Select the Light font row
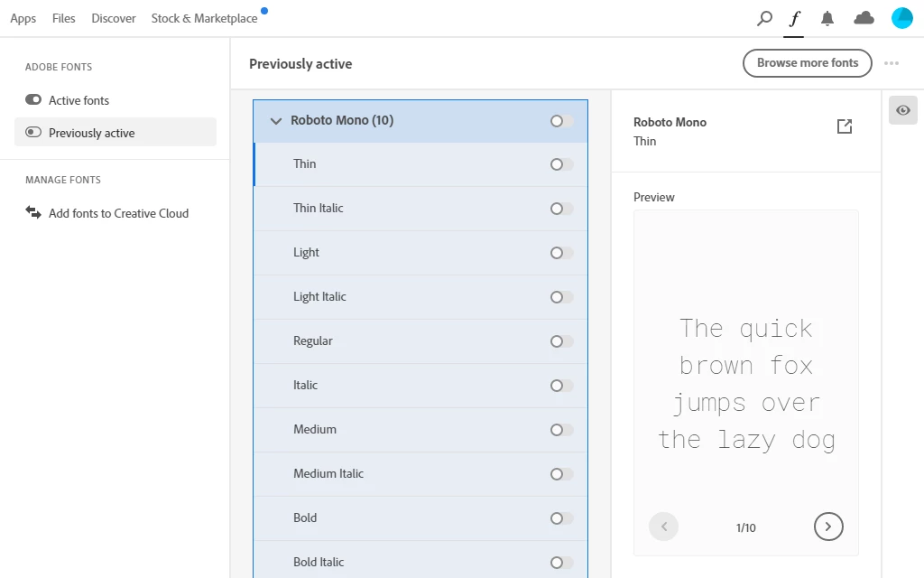The height and width of the screenshot is (578, 924). coord(420,253)
